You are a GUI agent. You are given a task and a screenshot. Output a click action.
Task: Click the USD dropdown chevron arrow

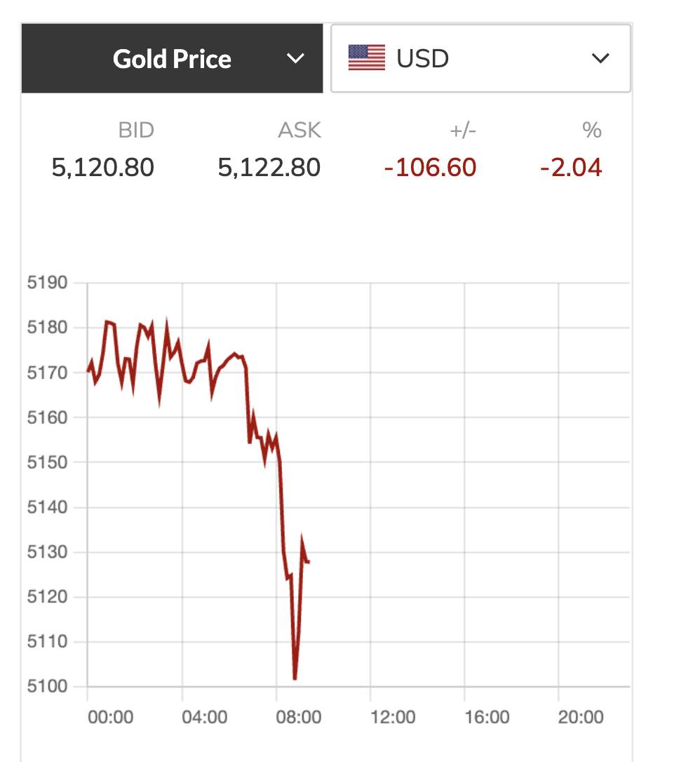tap(600, 59)
